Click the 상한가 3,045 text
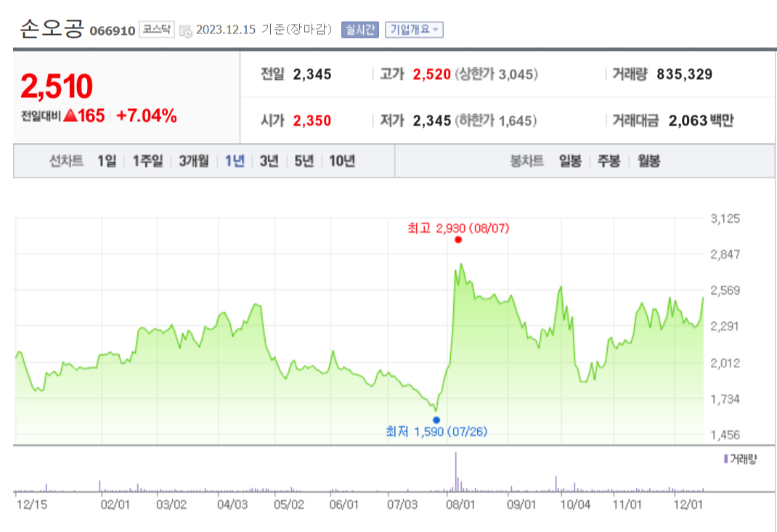 tap(496, 74)
